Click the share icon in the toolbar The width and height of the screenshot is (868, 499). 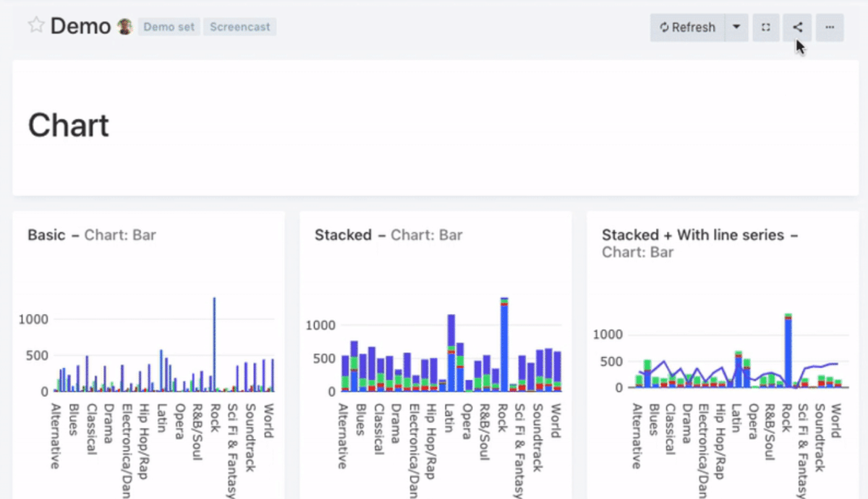pos(797,27)
